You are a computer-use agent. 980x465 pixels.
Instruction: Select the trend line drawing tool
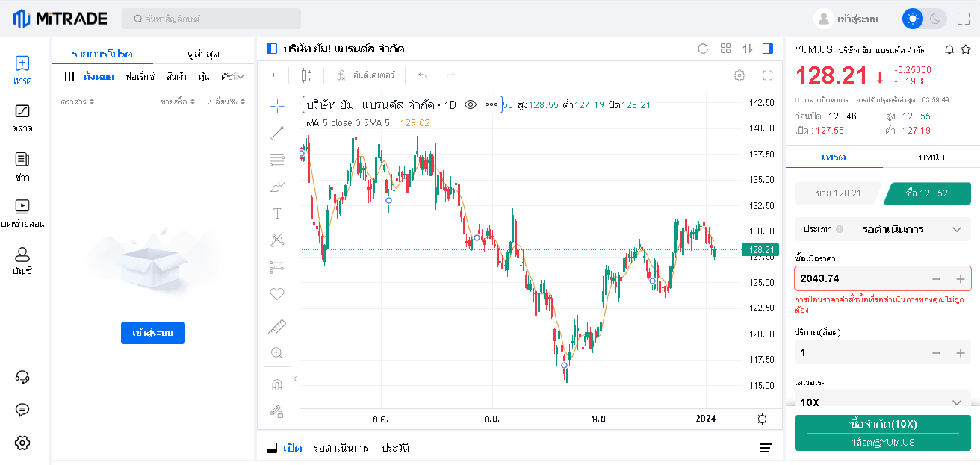277,133
